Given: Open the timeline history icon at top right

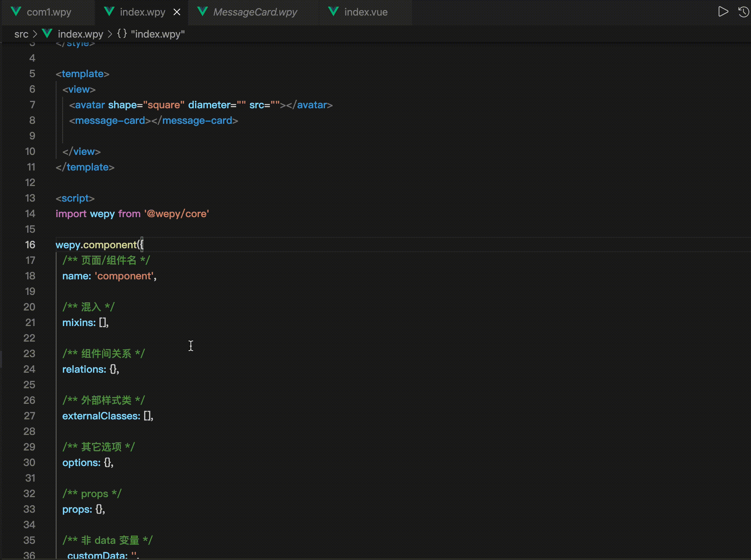Looking at the screenshot, I should pyautogui.click(x=744, y=12).
